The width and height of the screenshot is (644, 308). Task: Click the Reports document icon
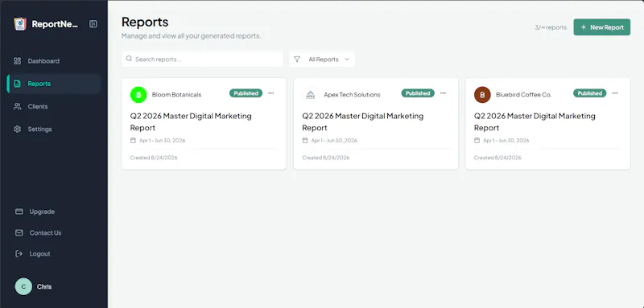(x=17, y=84)
